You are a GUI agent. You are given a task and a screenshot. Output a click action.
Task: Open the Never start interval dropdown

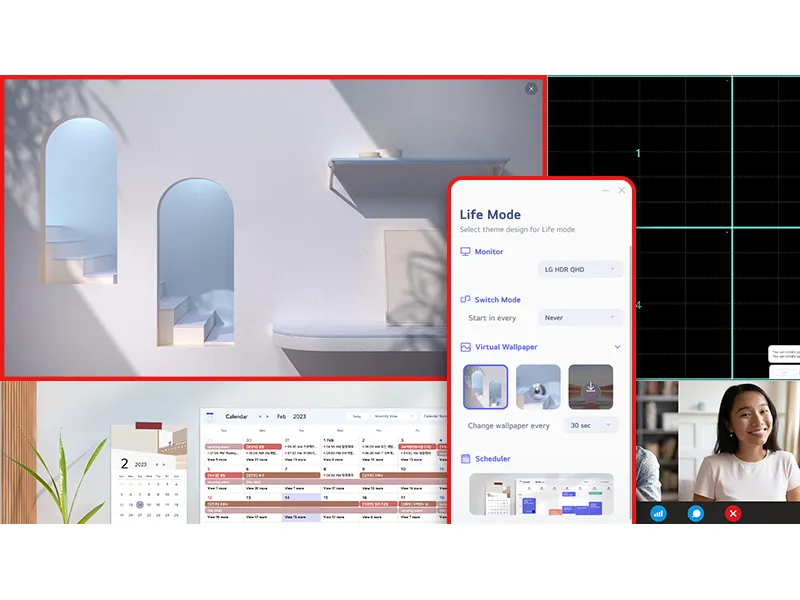coord(581,317)
